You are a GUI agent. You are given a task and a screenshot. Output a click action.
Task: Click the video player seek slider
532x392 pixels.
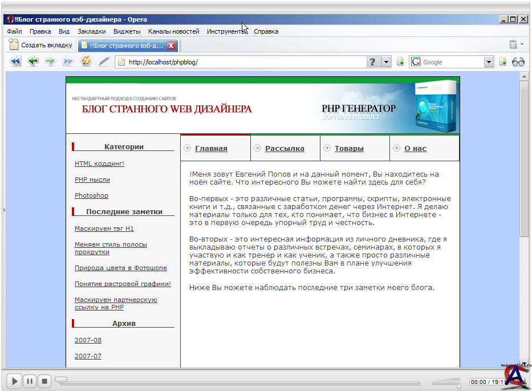(x=239, y=382)
